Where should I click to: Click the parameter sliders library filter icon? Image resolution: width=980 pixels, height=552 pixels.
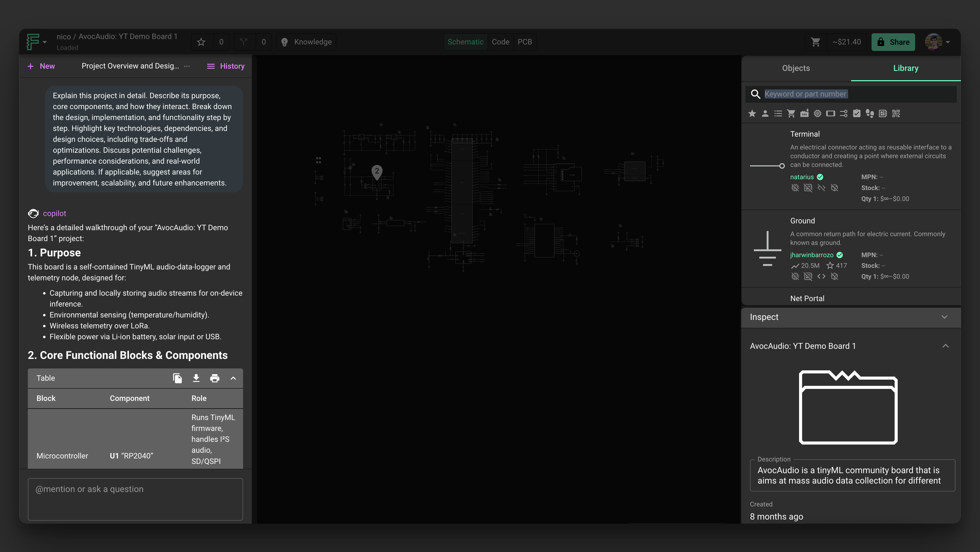tap(843, 113)
